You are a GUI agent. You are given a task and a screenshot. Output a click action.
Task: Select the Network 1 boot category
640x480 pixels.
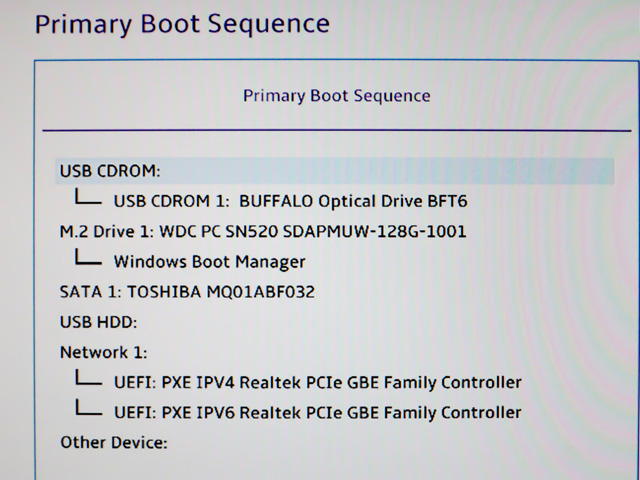(x=103, y=352)
